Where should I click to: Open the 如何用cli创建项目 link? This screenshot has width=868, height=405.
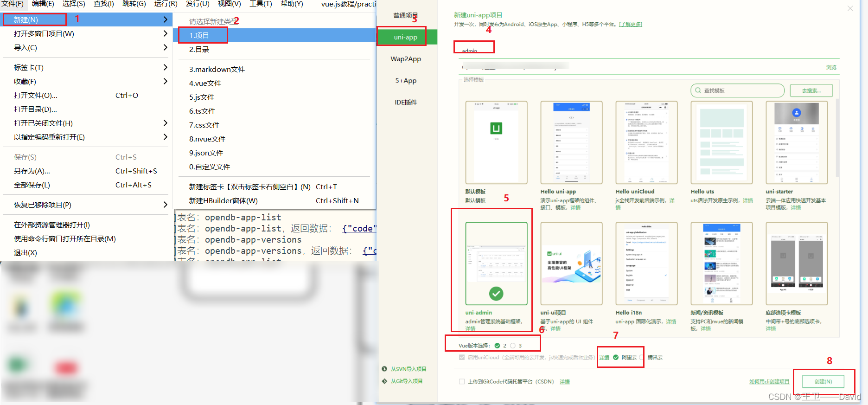pyautogui.click(x=769, y=381)
